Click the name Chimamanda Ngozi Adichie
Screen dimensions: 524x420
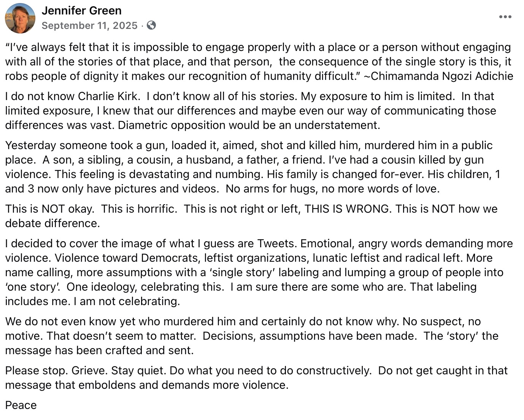coord(442,76)
